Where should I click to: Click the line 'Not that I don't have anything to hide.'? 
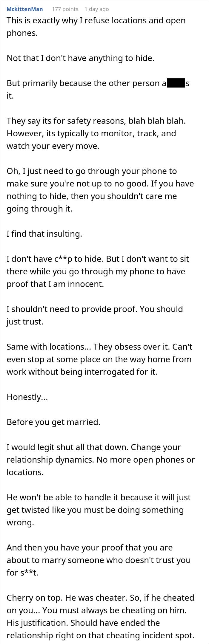[x=81, y=58]
